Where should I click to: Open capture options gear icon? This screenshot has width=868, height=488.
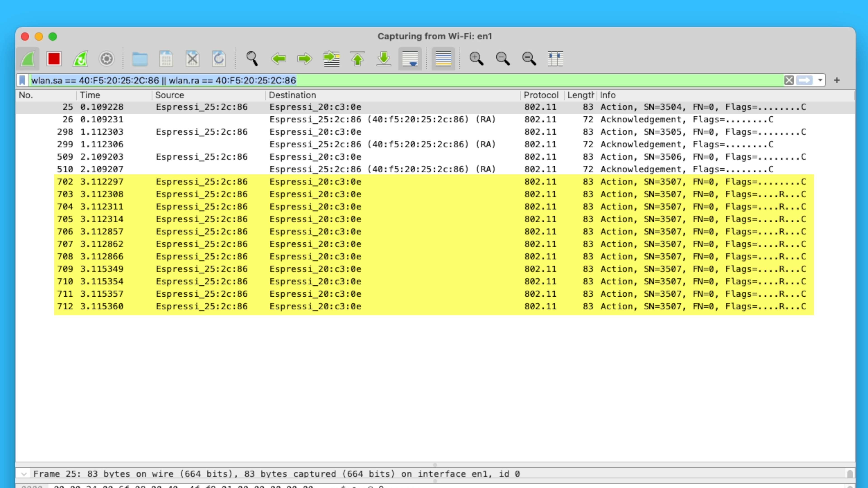106,59
